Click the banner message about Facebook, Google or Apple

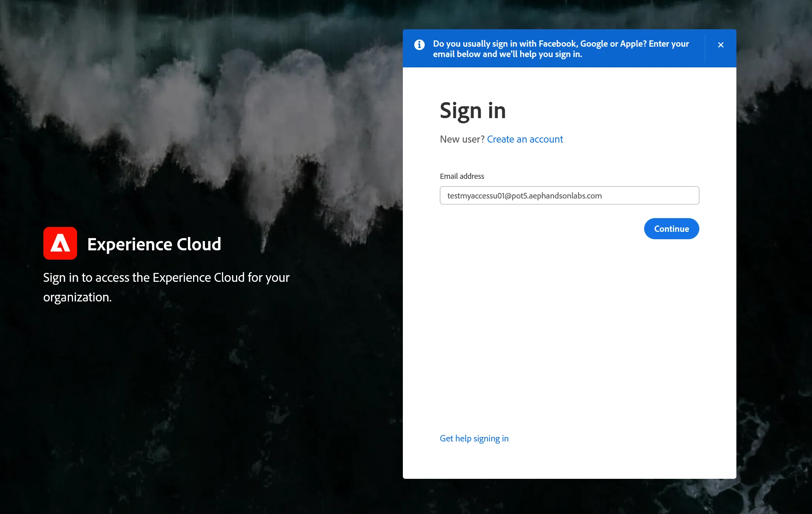coord(561,49)
